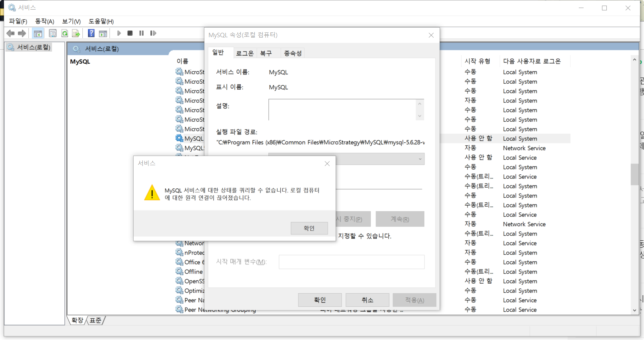Viewport: 644px width, 340px height.
Task: Click the description box scroll-up arrow
Action: 420,104
